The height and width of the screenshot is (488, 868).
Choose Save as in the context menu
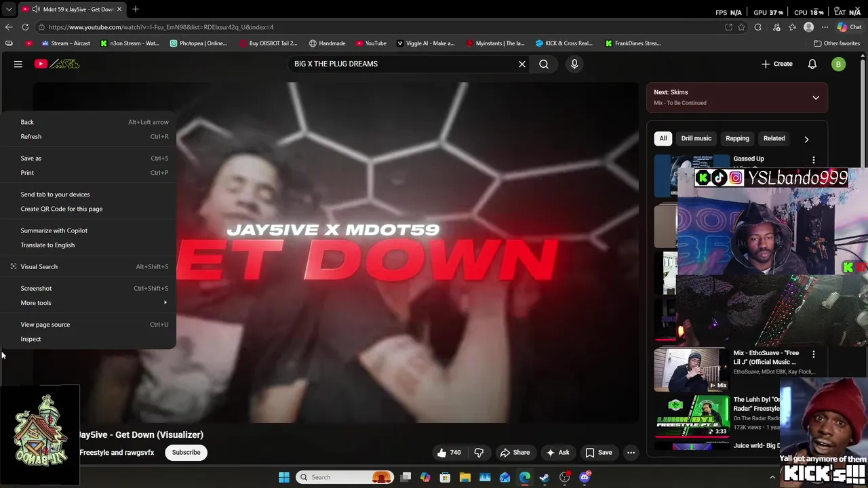pyautogui.click(x=88, y=159)
